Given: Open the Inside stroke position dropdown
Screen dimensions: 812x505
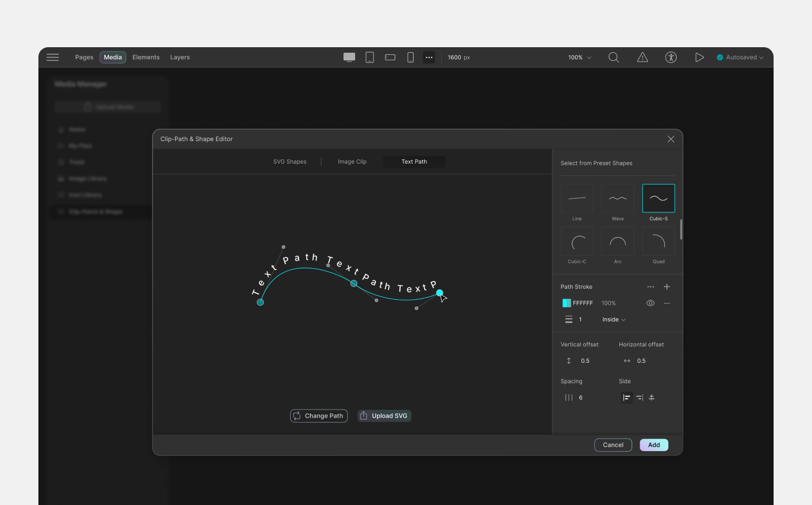Looking at the screenshot, I should tap(614, 319).
